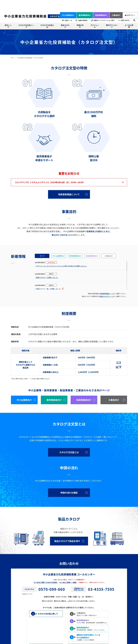
Task: Click 補助金の活用を検討している中小企業等向け option
Action: [x=88, y=637]
